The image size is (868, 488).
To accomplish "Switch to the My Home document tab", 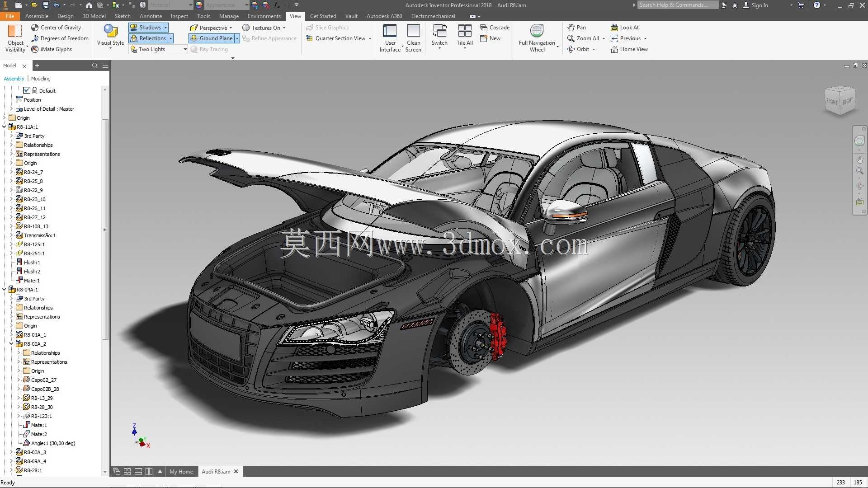I will point(181,471).
